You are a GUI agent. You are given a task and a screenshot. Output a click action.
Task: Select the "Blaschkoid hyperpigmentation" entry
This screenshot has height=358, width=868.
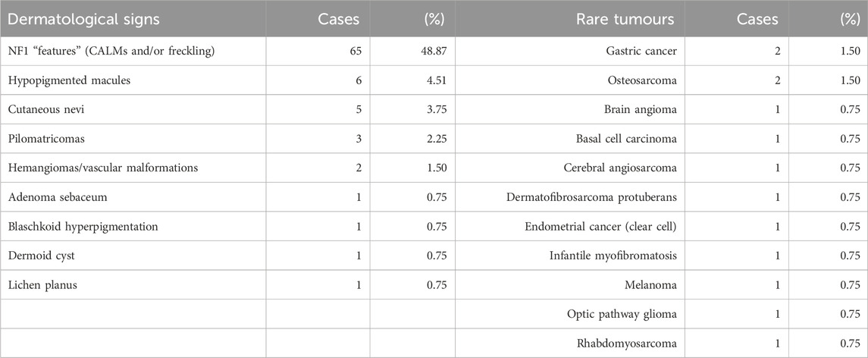(x=81, y=227)
